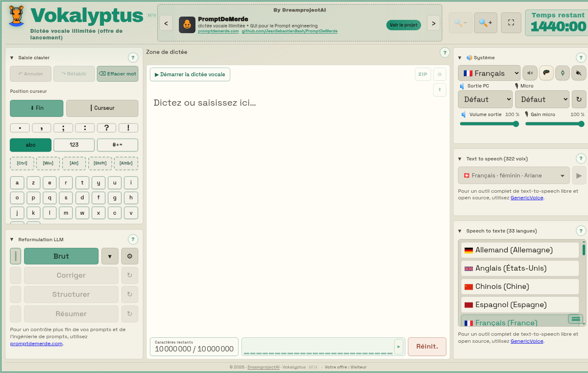
Task: Click Voir le projet button
Action: click(x=404, y=25)
